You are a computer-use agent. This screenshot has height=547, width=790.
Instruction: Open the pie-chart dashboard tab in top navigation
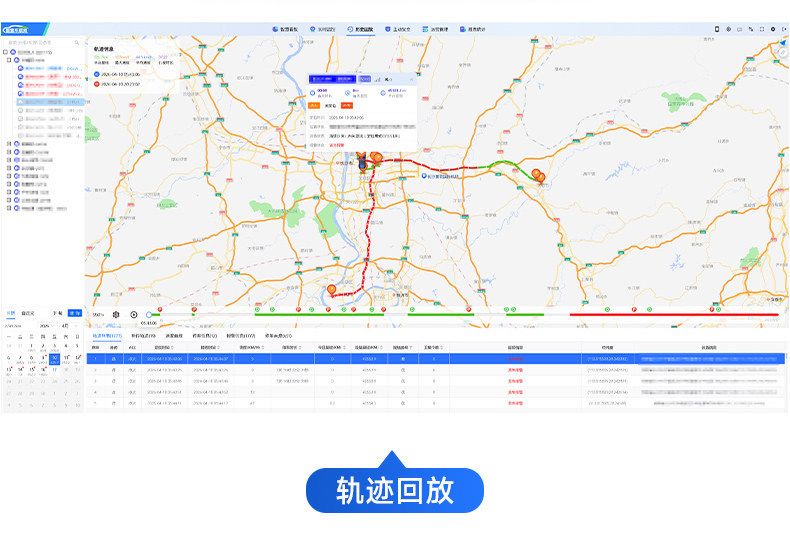pyautogui.click(x=285, y=29)
